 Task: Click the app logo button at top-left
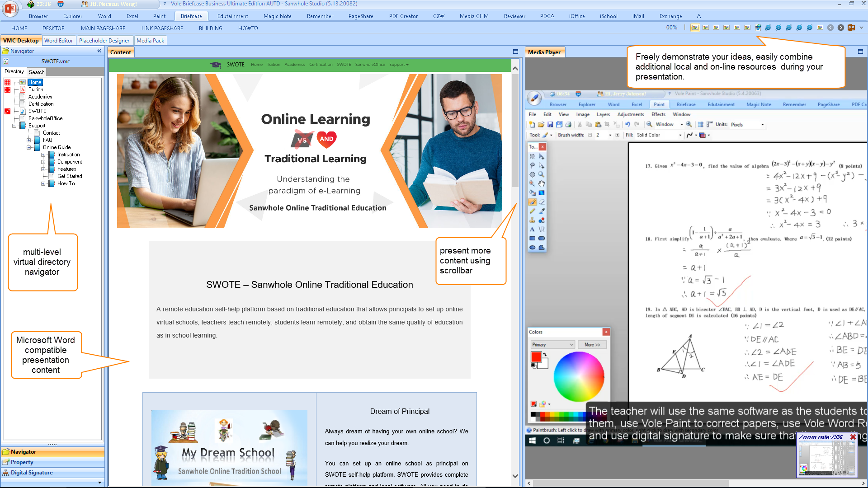point(10,8)
